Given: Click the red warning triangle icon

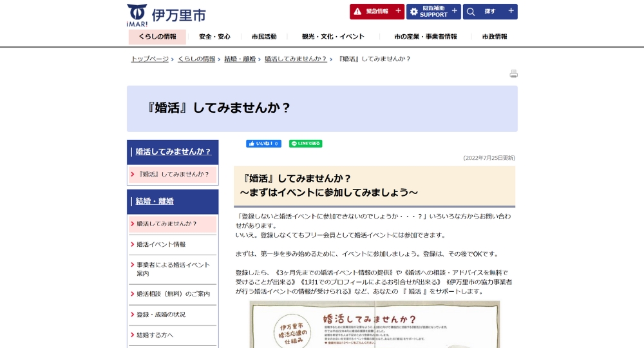Looking at the screenshot, I should 357,12.
